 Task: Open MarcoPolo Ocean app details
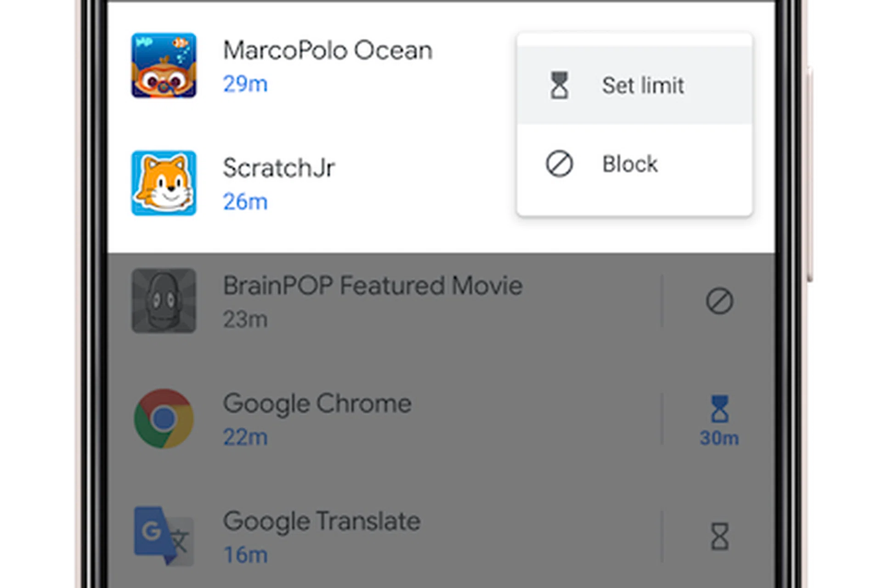(x=328, y=50)
